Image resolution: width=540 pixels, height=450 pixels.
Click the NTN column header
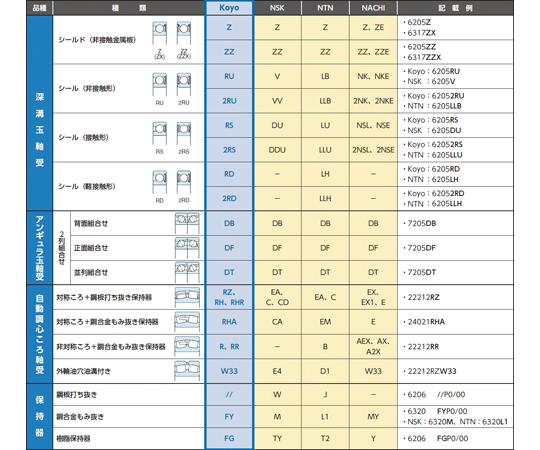point(325,8)
